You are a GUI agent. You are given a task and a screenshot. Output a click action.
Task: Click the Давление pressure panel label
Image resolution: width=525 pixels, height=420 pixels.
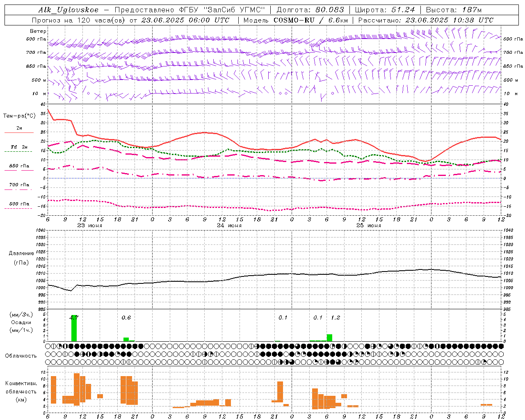pos(21,253)
